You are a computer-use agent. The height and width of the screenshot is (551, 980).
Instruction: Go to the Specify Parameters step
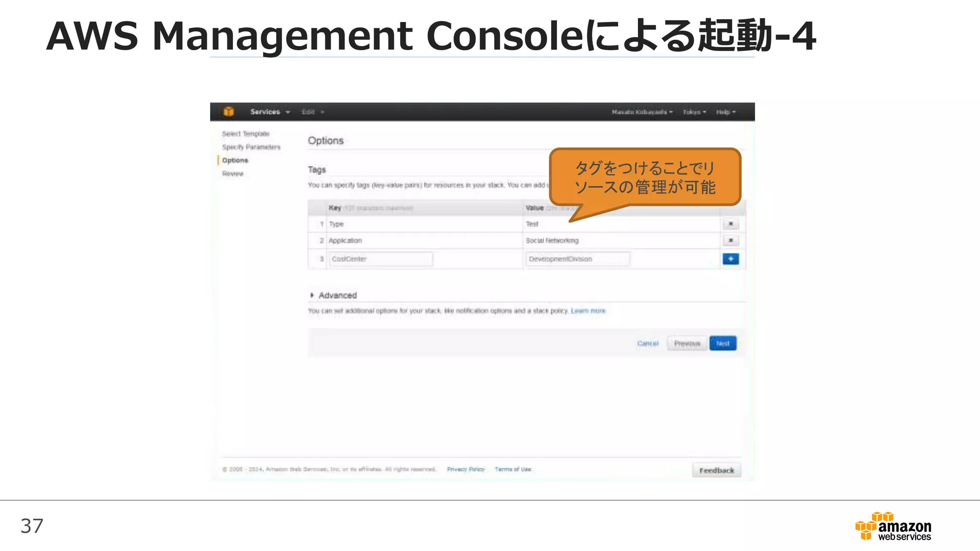(x=251, y=147)
